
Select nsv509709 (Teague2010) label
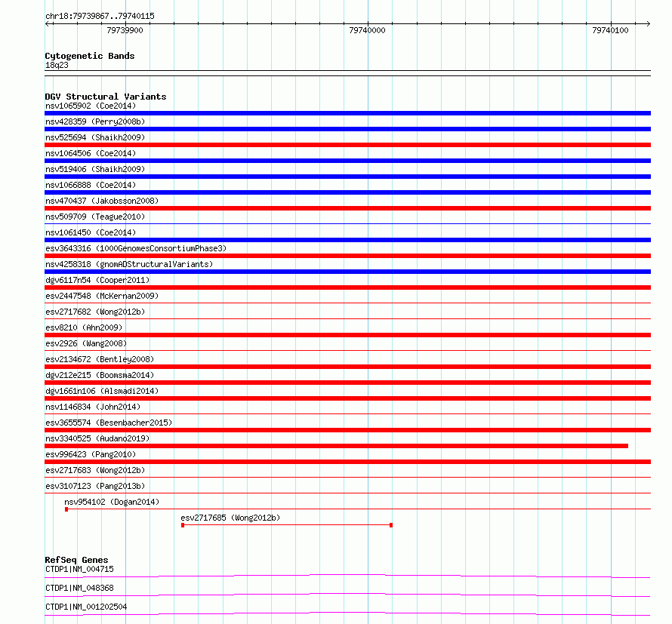(95, 217)
